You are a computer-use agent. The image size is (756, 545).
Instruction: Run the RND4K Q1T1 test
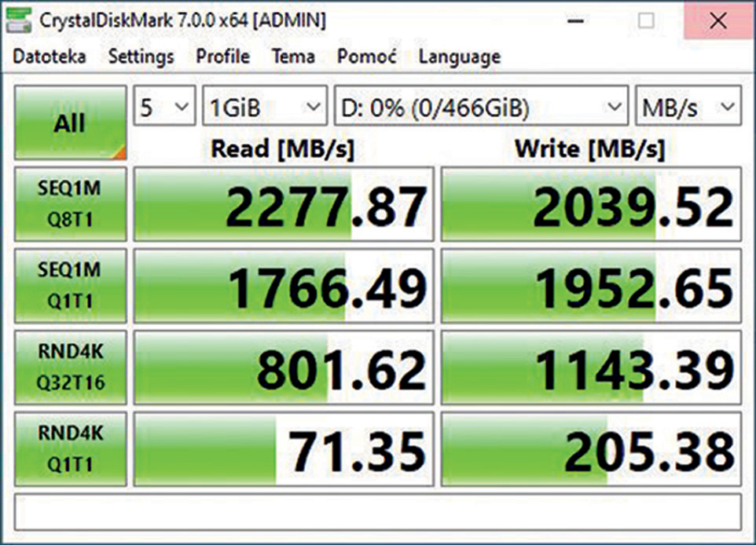(x=71, y=448)
